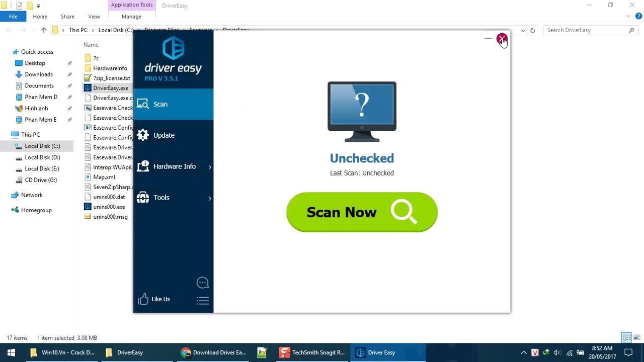This screenshot has height=362, width=644.
Task: Sort files by Name column header
Action: [91, 45]
